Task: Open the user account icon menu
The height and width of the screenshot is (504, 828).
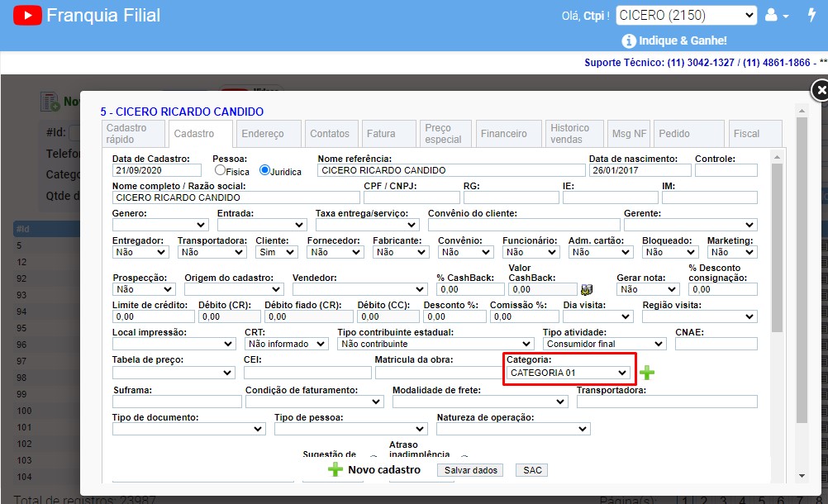Action: coord(776,16)
